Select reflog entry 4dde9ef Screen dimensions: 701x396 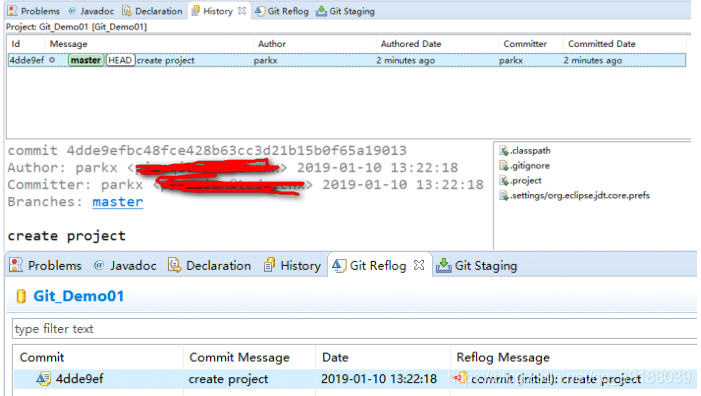pos(79,379)
